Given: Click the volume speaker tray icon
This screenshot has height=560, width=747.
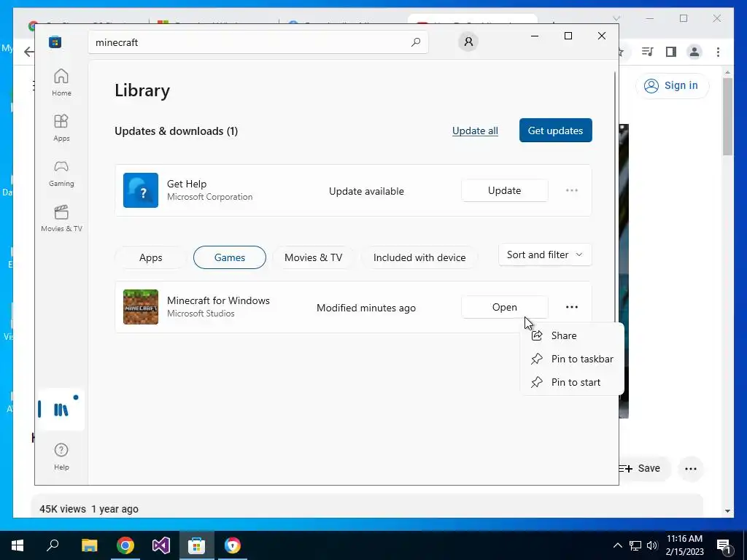Looking at the screenshot, I should [x=652, y=545].
